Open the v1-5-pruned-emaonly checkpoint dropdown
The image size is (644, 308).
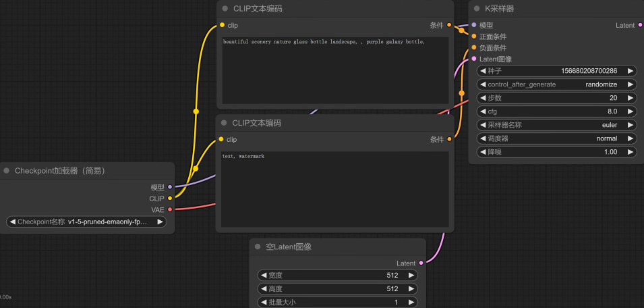86,222
